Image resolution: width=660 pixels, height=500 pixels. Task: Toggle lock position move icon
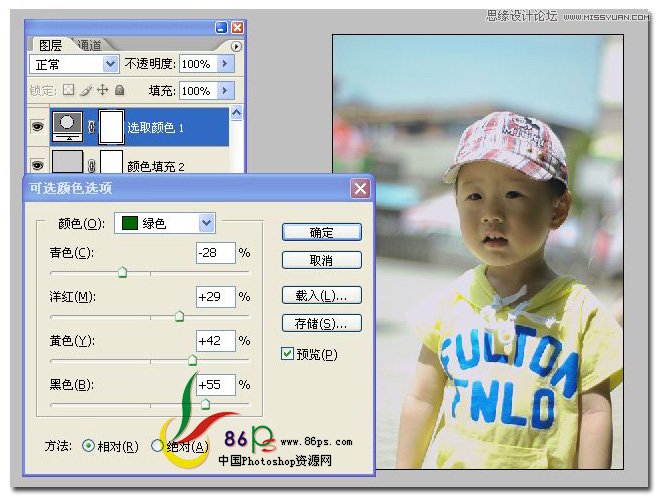103,90
